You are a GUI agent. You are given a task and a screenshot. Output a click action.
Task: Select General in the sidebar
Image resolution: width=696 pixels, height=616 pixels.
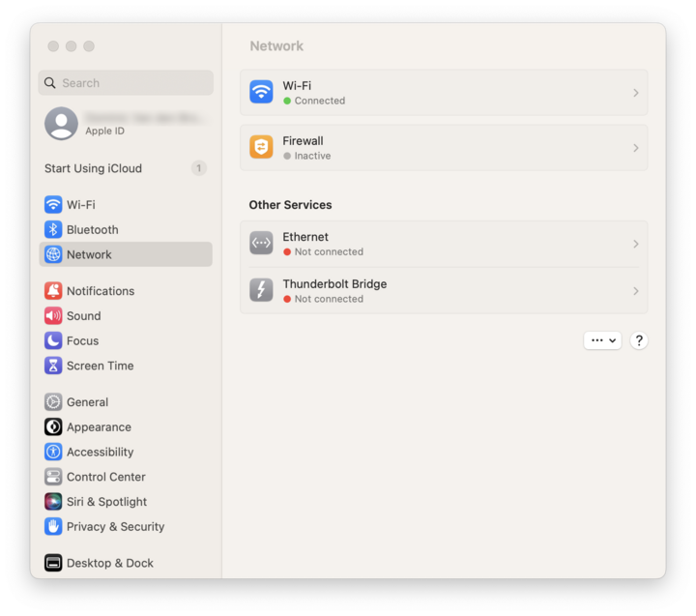(x=87, y=402)
